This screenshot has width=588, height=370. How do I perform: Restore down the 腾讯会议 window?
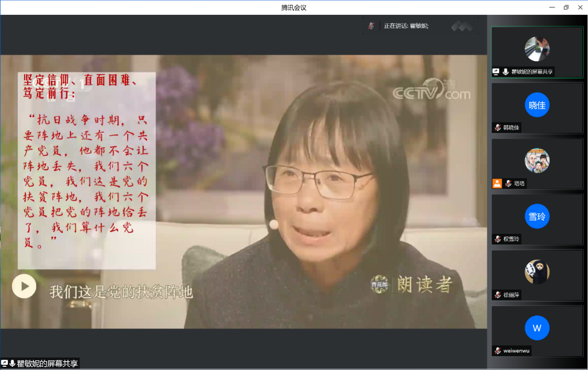(566, 7)
